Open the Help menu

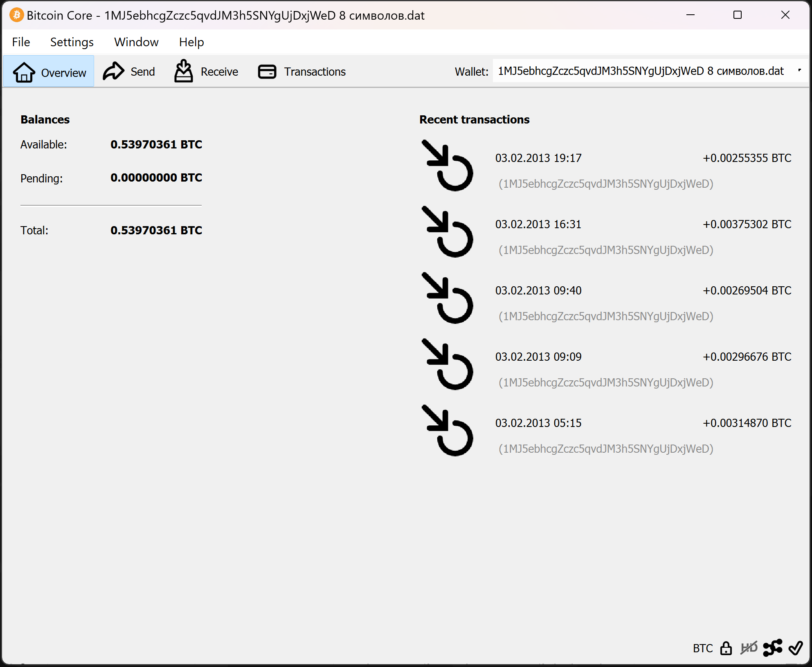click(x=191, y=42)
